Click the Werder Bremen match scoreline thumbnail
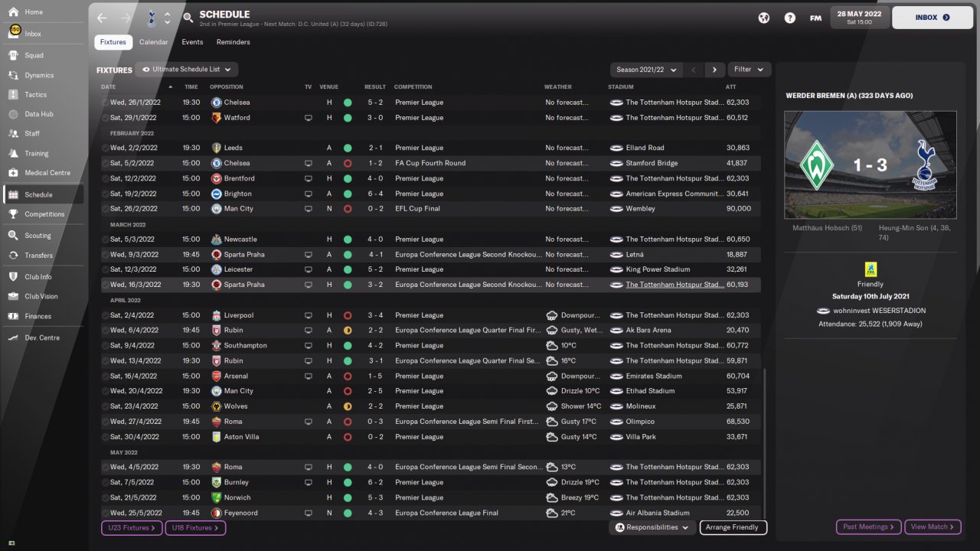Viewport: 980px width, 551px height. (870, 165)
